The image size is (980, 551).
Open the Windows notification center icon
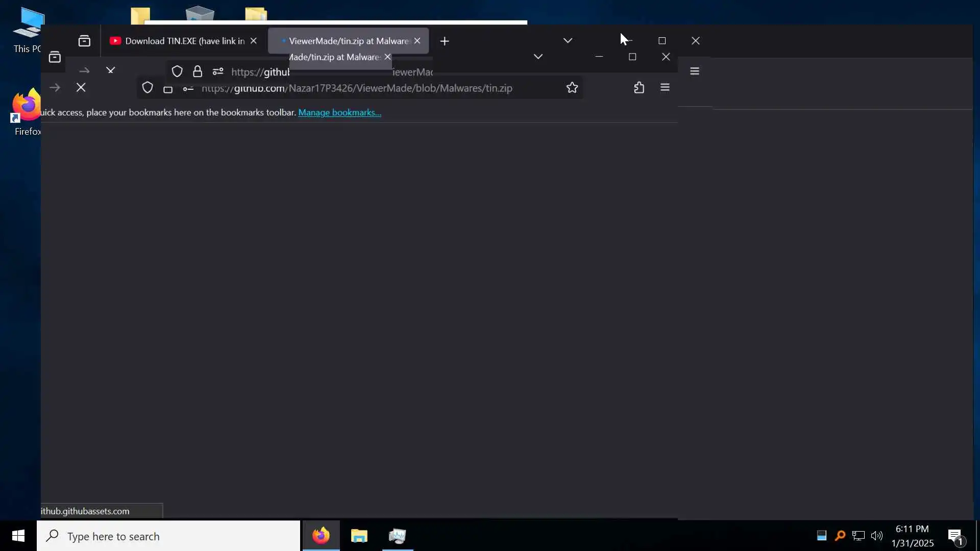tap(955, 536)
